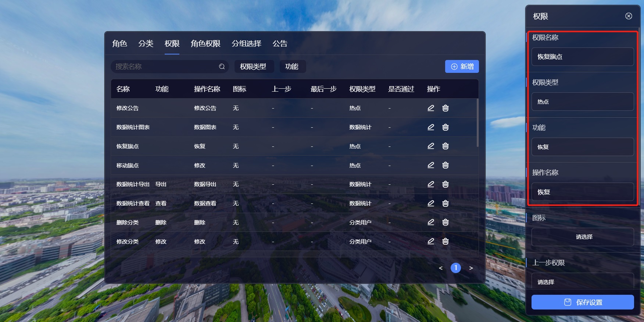The height and width of the screenshot is (322, 644).
Task: Go to next page arrow
Action: point(471,268)
